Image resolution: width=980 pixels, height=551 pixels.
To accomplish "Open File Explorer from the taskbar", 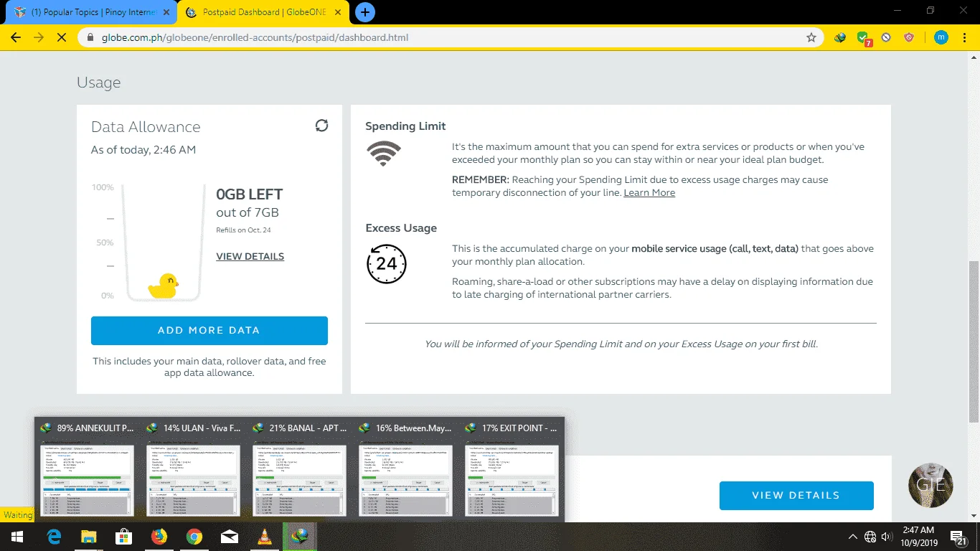I will (89, 537).
